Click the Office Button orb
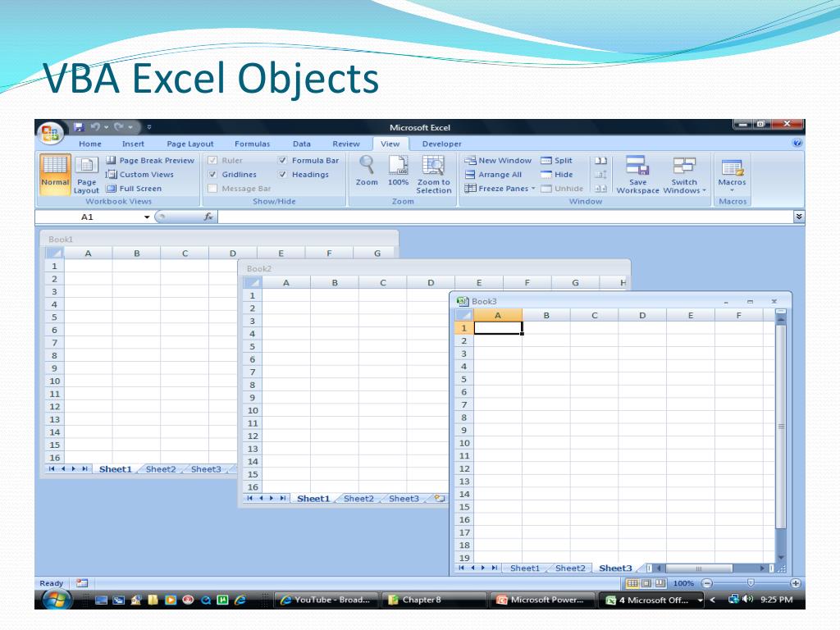This screenshot has width=840, height=630. pyautogui.click(x=51, y=132)
